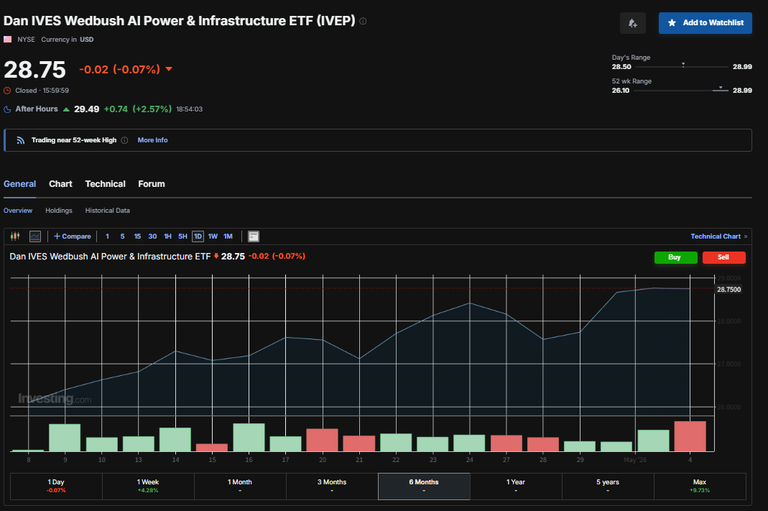Click the After Hours price 29.49
Image resolution: width=768 pixels, height=511 pixels.
87,109
